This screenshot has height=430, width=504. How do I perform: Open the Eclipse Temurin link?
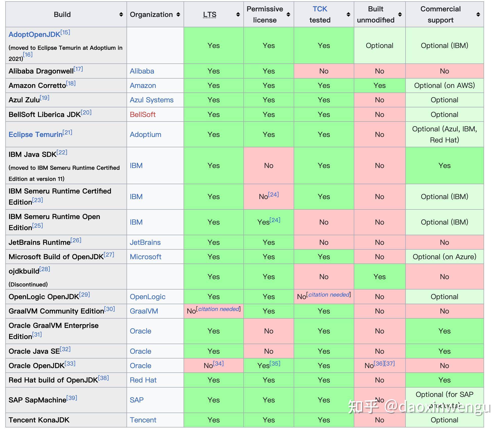click(35, 134)
